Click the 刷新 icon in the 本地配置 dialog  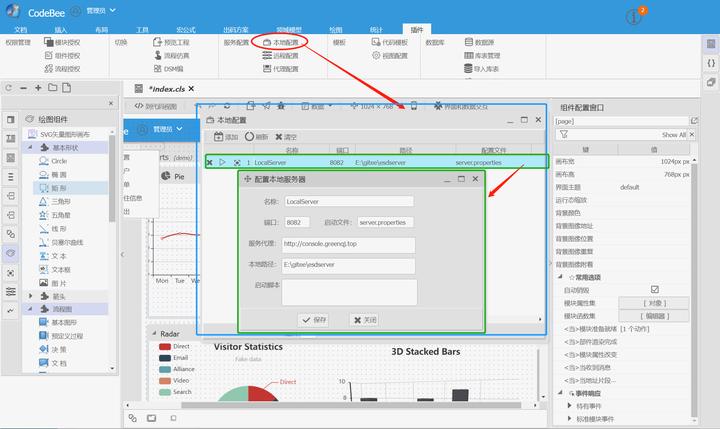pos(248,137)
